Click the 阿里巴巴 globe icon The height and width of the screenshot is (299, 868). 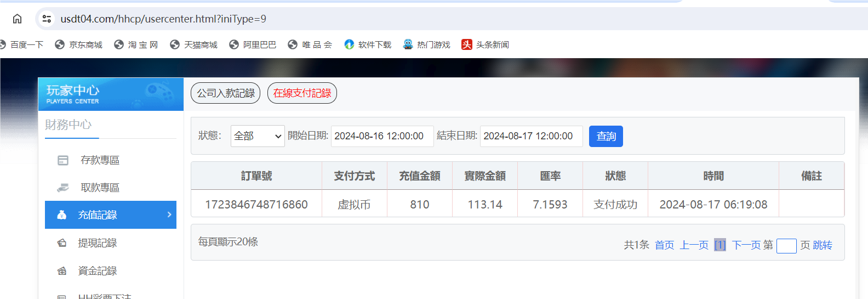[x=234, y=44]
